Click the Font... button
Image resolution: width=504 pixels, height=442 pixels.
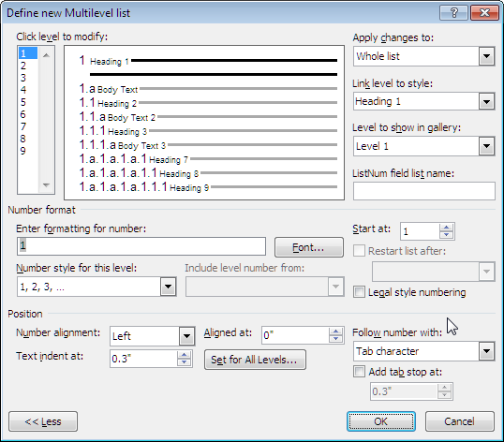click(x=309, y=247)
